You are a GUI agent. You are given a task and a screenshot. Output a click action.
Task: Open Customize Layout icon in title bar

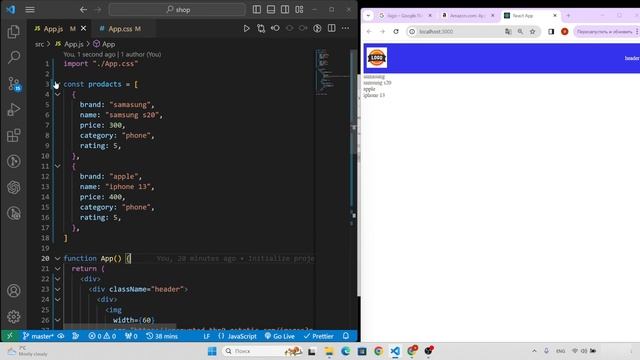pos(299,9)
